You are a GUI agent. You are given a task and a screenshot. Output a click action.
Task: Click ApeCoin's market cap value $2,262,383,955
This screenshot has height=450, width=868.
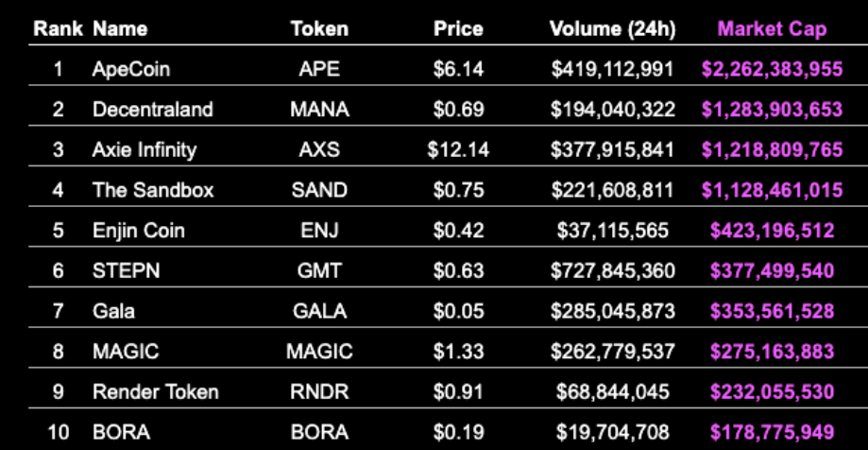click(x=772, y=69)
